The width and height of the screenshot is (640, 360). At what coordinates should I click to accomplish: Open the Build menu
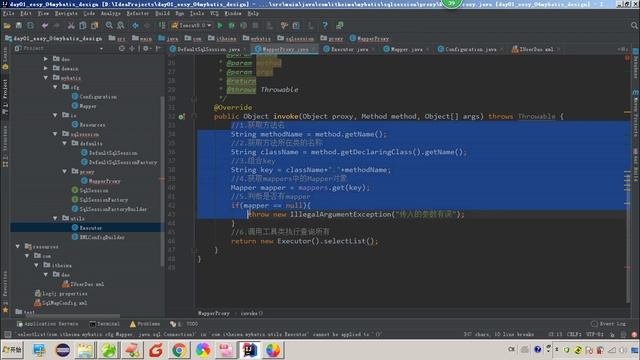[162, 13]
